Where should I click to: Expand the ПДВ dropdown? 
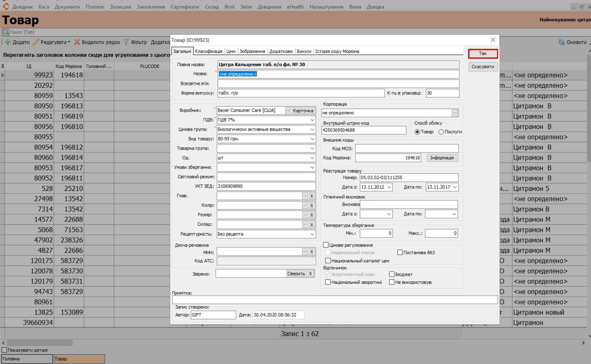coord(312,120)
